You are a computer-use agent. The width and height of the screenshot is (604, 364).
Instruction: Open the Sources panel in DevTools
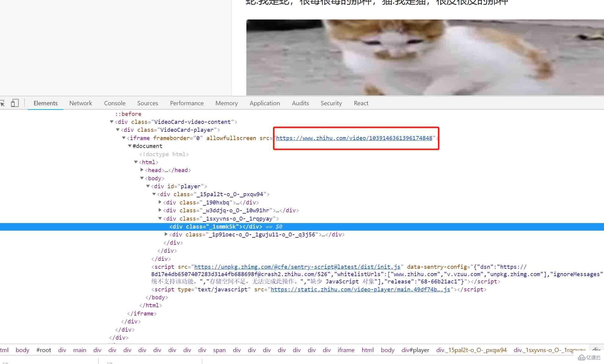[147, 103]
